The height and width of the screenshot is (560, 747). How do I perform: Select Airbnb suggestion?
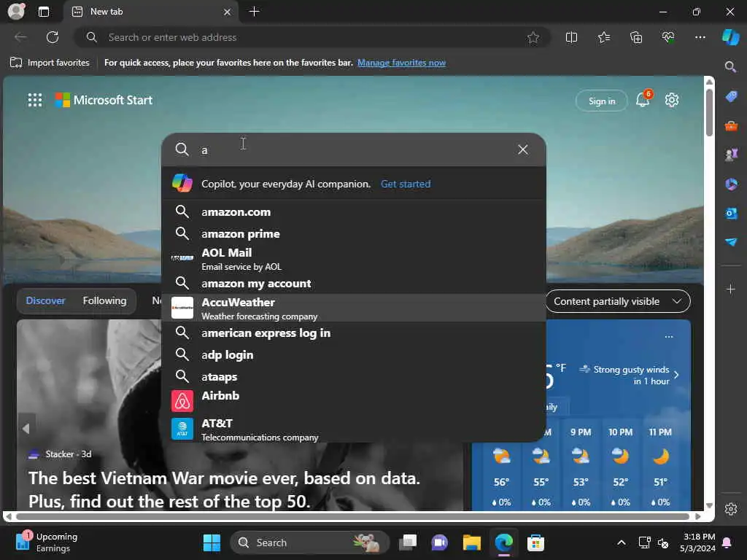click(354, 400)
